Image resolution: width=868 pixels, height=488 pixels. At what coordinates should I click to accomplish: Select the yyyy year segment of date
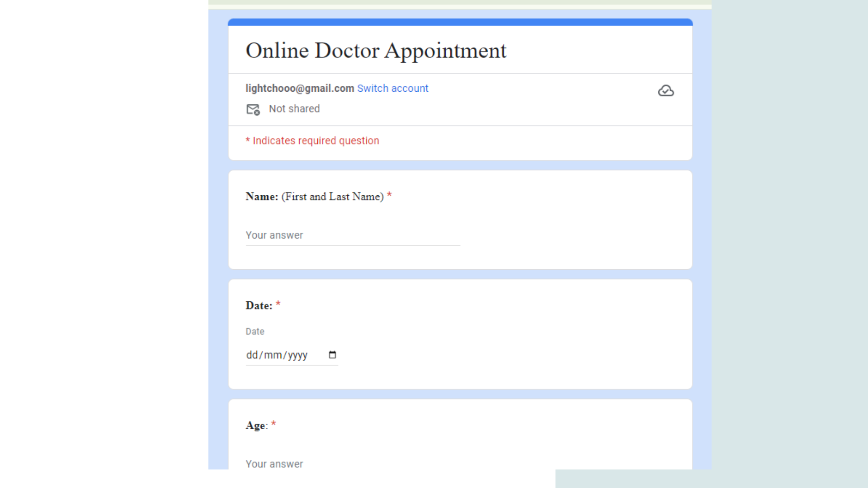[297, 355]
